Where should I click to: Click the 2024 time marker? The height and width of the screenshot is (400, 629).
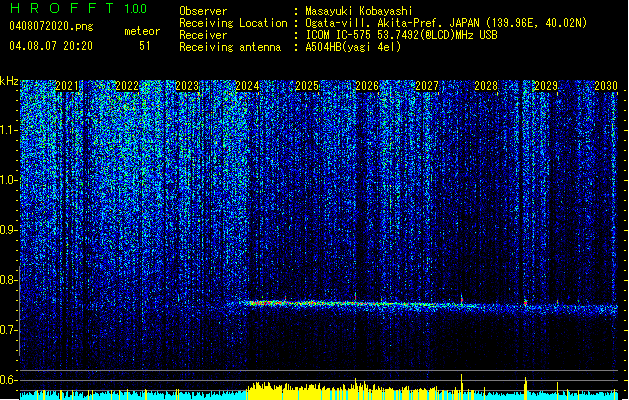point(247,86)
